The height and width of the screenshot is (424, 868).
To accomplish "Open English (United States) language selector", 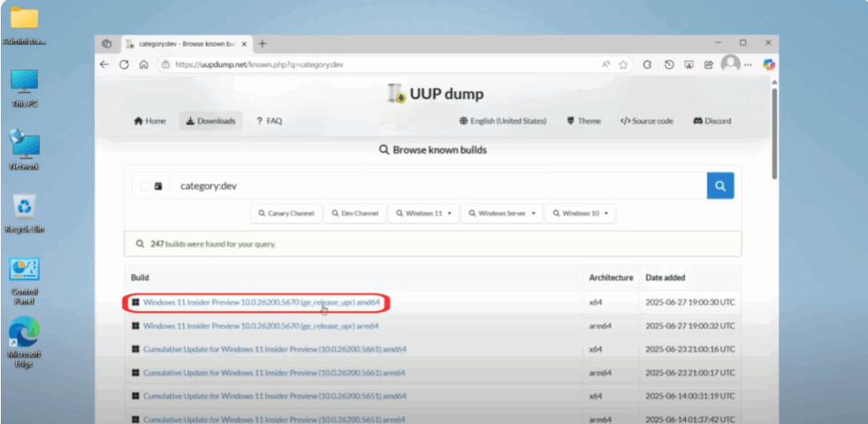I will tap(503, 121).
